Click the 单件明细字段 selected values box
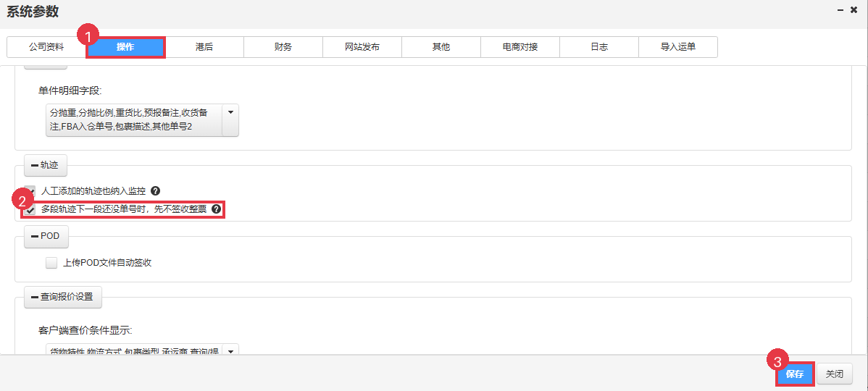 click(x=133, y=119)
